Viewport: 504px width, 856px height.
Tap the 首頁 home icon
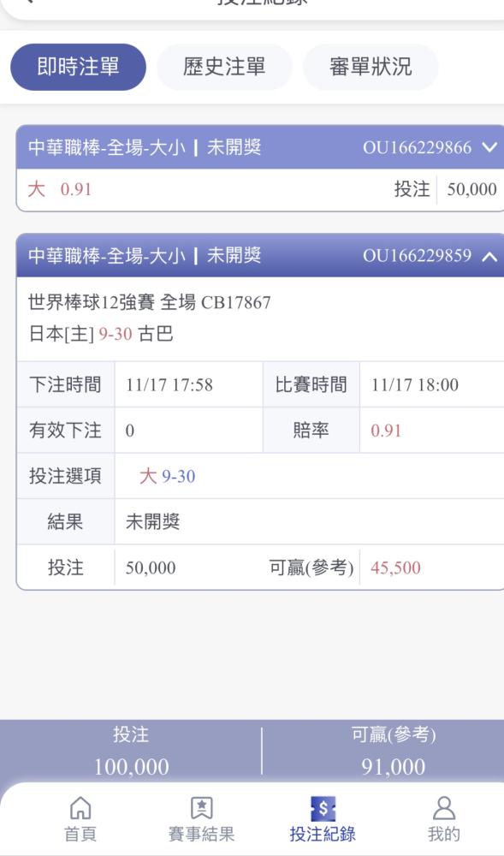(80, 807)
